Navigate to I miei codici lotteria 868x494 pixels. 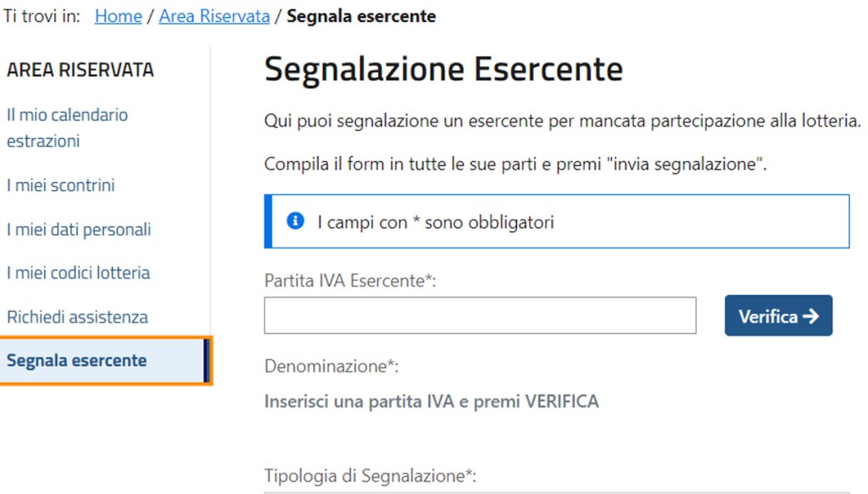point(78,273)
